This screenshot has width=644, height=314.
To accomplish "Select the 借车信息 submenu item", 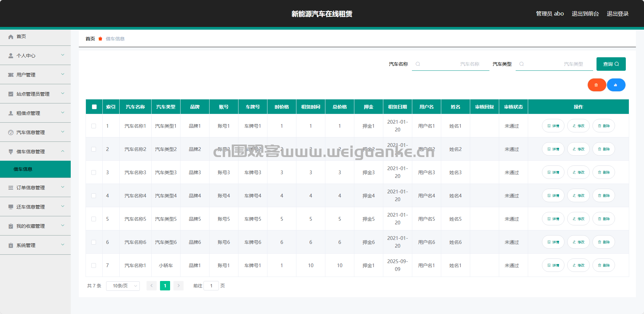I will [35, 169].
